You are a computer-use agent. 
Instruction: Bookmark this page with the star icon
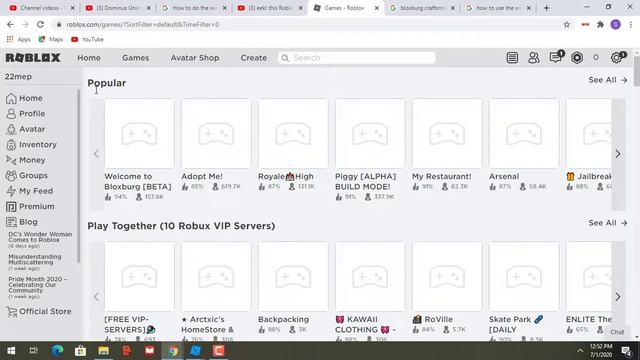[567, 24]
